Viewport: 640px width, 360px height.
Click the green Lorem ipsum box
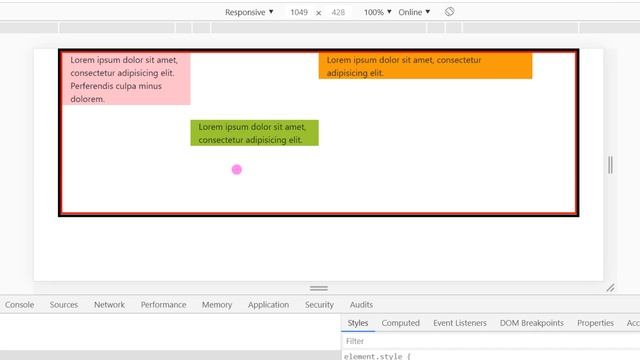coord(254,133)
